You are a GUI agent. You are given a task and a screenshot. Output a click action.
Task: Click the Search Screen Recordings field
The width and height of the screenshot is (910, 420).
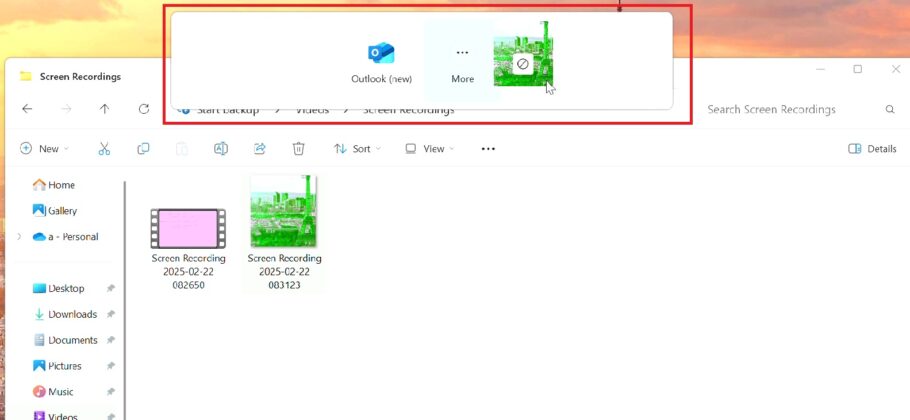click(790, 109)
